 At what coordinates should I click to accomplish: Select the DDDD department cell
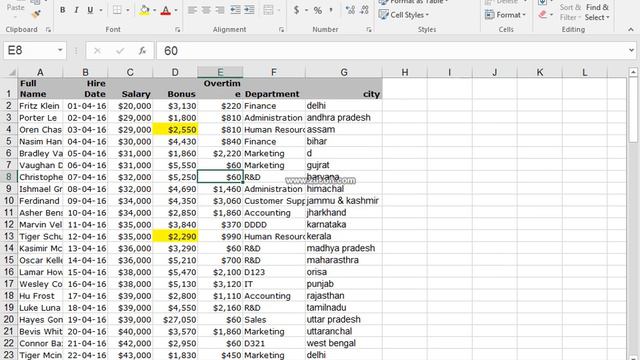[274, 224]
